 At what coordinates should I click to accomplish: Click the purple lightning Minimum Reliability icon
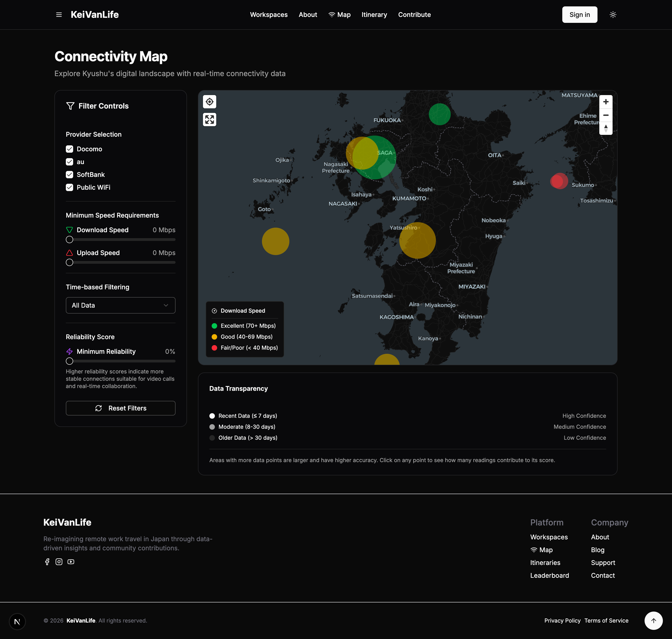coord(69,351)
